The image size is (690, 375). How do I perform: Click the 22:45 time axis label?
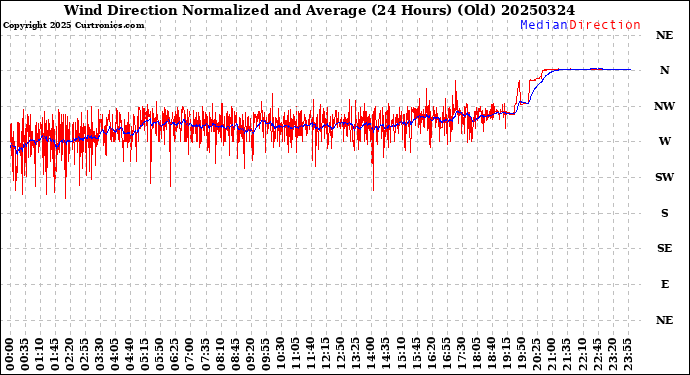click(x=597, y=355)
